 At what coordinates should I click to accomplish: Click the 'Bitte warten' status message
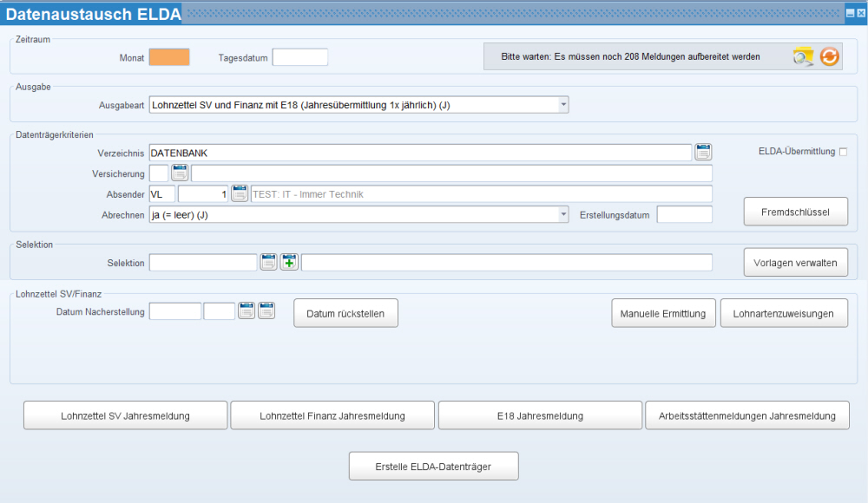(630, 56)
